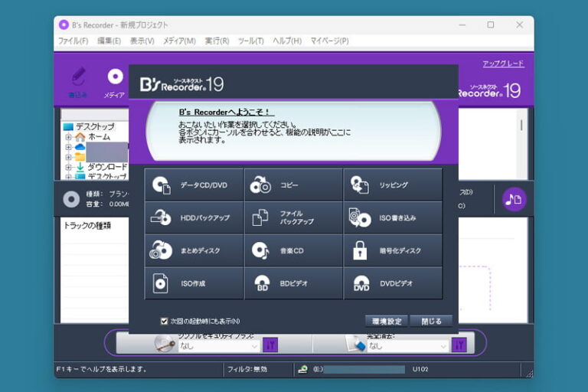Click the purple music note round button
The image size is (588, 392).
tap(514, 199)
